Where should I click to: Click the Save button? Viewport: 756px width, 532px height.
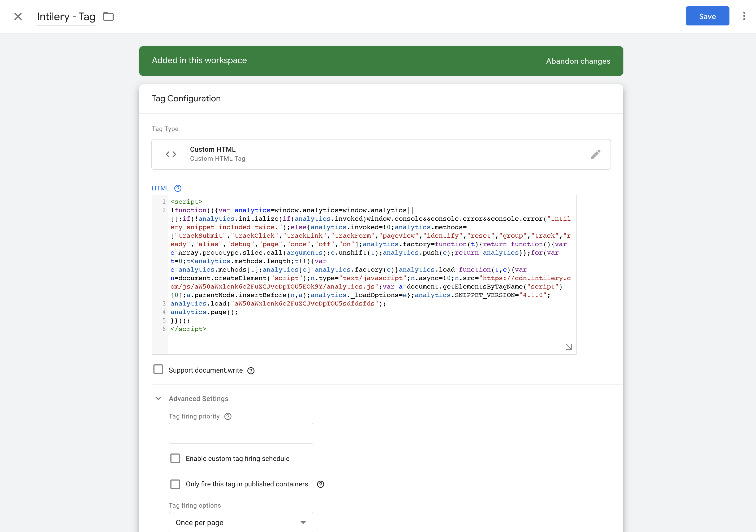point(707,16)
